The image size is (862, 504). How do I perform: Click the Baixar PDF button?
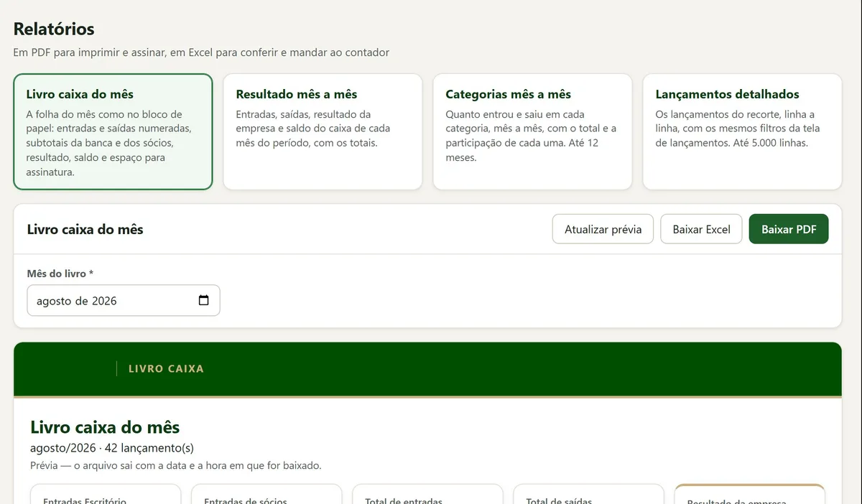point(789,229)
